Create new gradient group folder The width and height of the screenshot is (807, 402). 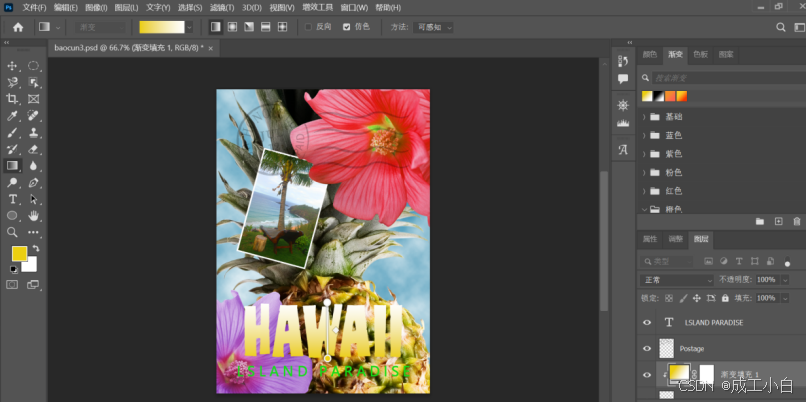click(x=760, y=221)
